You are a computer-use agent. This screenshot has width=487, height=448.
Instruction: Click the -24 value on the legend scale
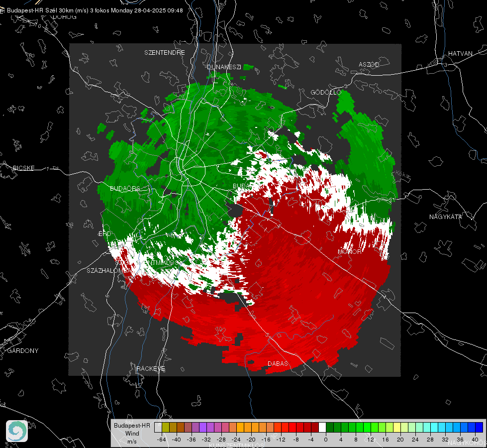pos(236,440)
